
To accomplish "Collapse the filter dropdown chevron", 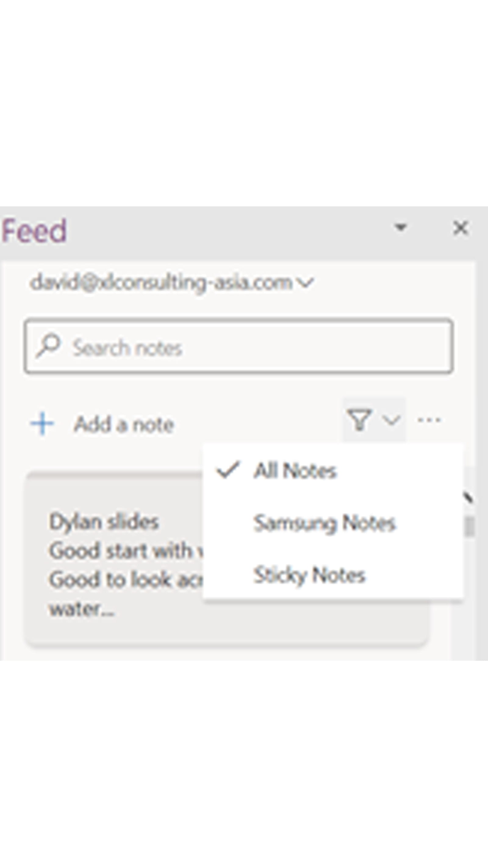I will 391,420.
